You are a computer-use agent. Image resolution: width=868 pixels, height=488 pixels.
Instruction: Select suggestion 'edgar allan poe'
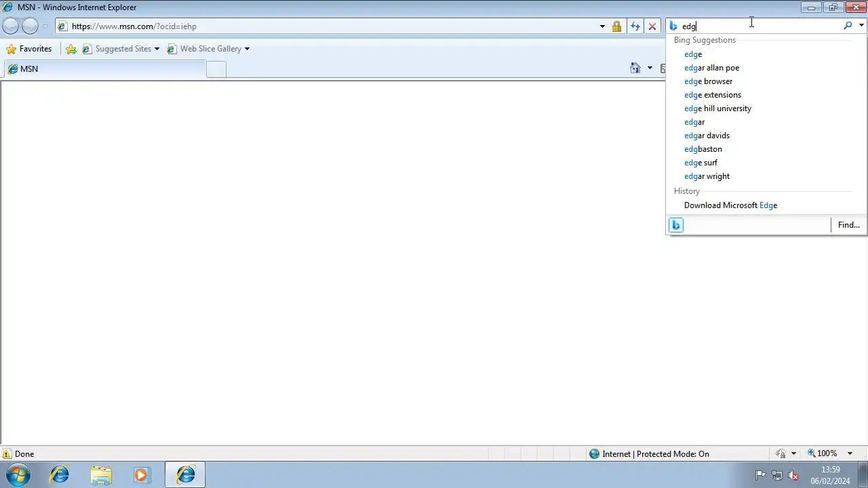coord(711,68)
